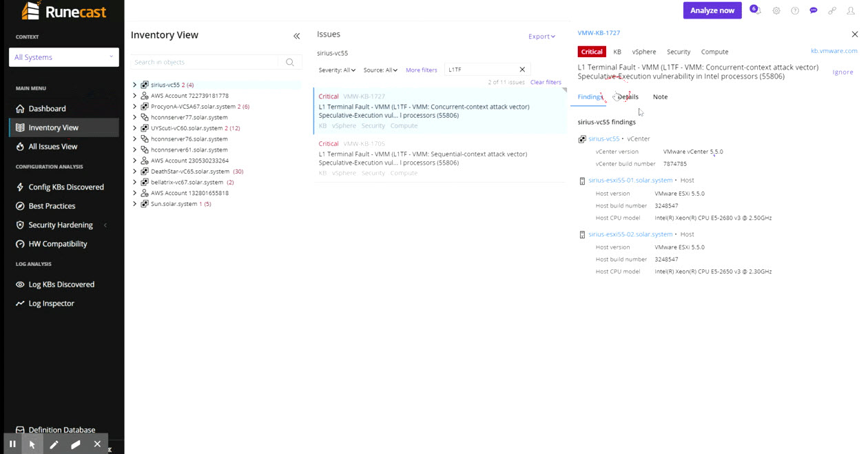Select the VMW-KB-1705 issue card
This screenshot has width=868, height=454.
click(439, 158)
